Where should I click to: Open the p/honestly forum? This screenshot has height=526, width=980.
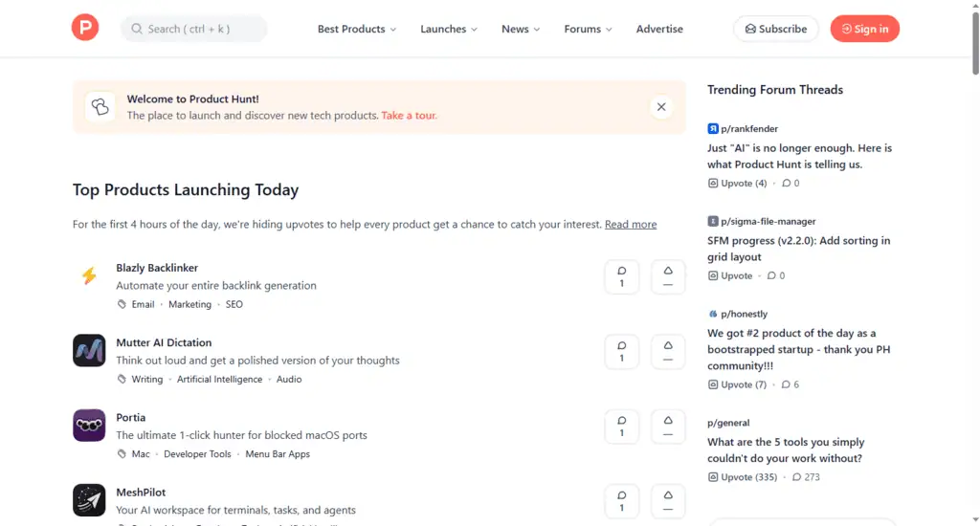click(x=744, y=314)
